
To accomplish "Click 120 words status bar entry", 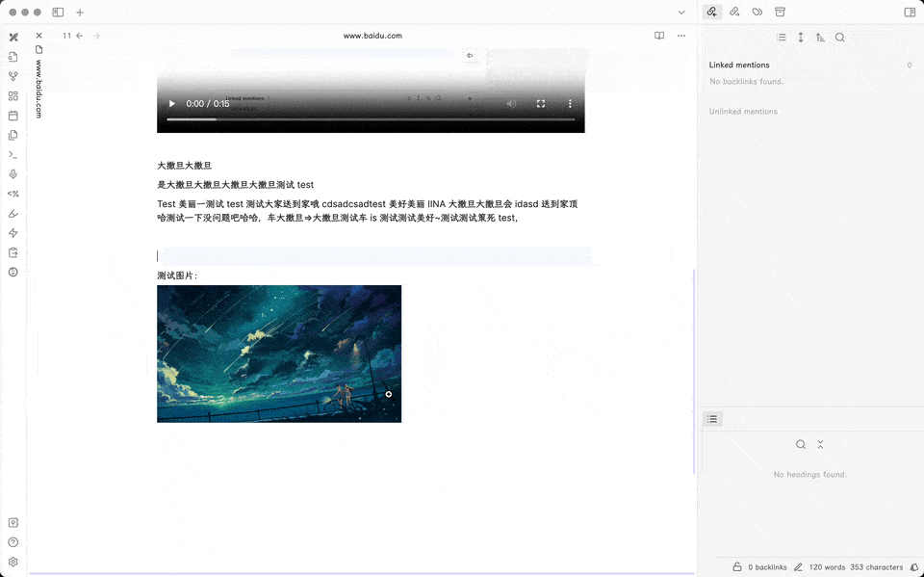I will click(827, 567).
